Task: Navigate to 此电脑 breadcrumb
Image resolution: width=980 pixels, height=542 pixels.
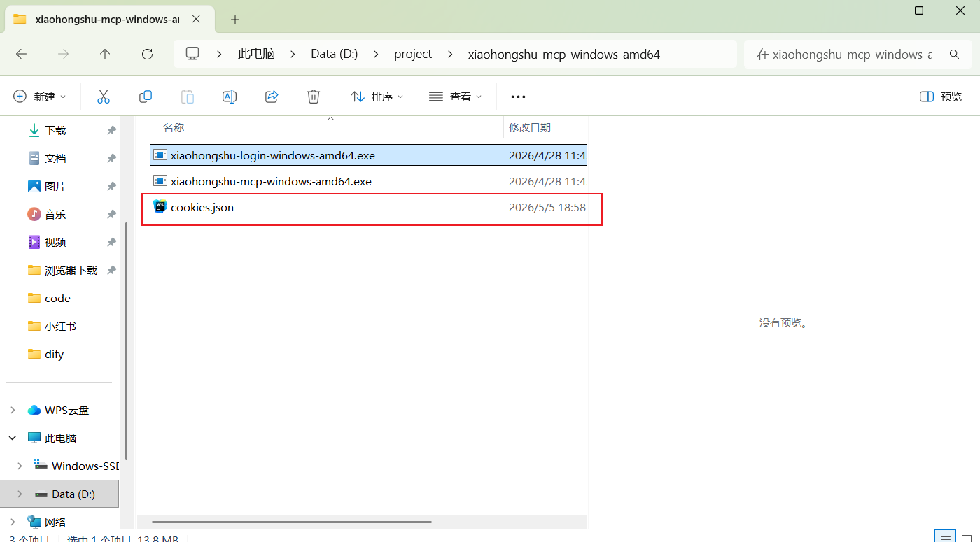Action: point(257,54)
